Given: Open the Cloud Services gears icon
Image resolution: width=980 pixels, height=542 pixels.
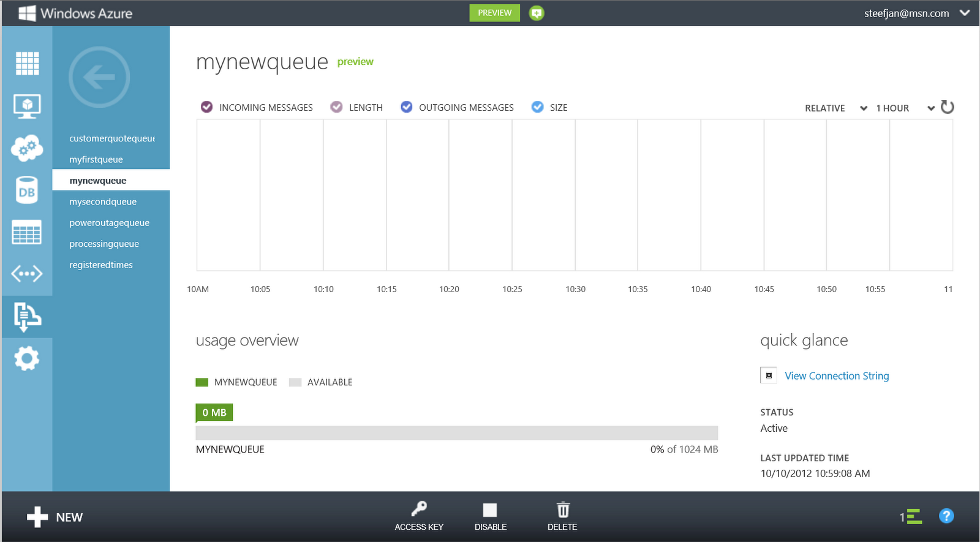Looking at the screenshot, I should [x=27, y=148].
